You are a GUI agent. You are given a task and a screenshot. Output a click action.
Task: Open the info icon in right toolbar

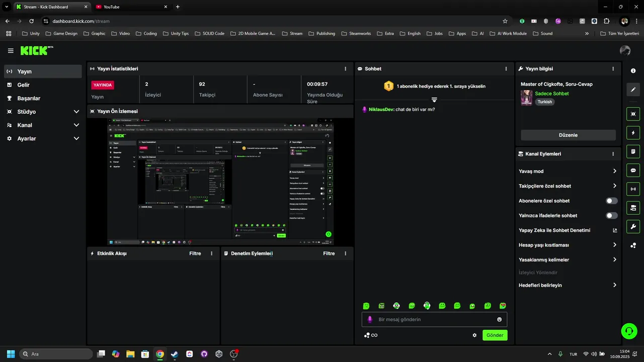tap(633, 71)
